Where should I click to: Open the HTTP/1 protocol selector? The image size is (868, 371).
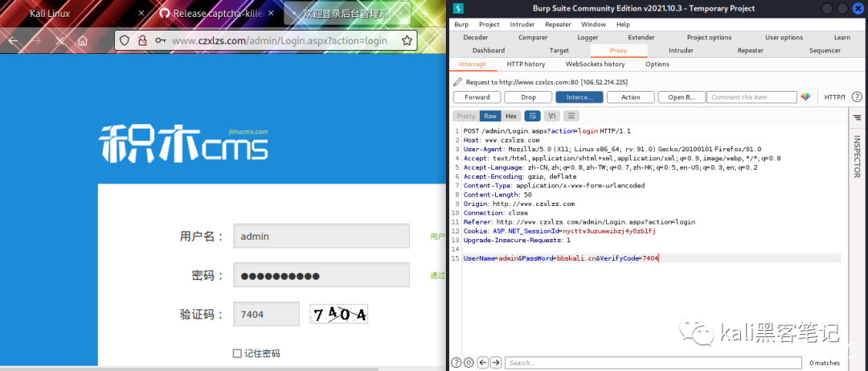pyautogui.click(x=835, y=97)
